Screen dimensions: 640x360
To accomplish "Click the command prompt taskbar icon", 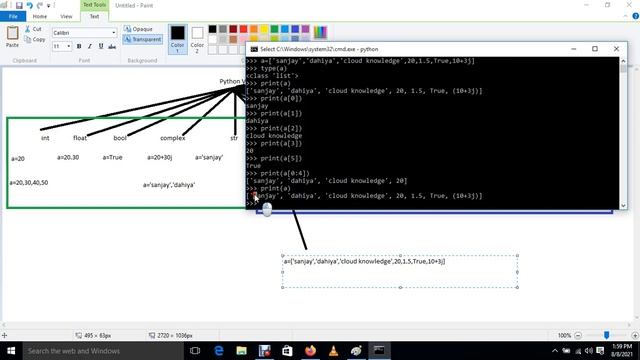I will pos(379,351).
